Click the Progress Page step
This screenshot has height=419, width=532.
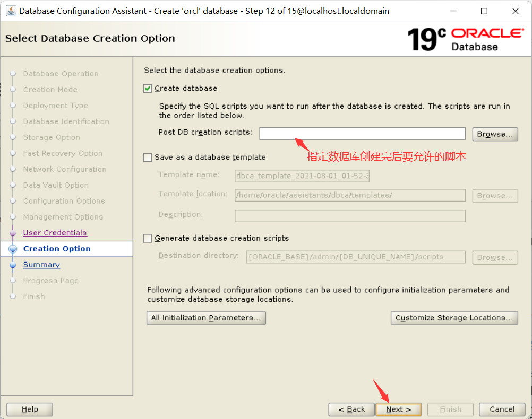51,281
